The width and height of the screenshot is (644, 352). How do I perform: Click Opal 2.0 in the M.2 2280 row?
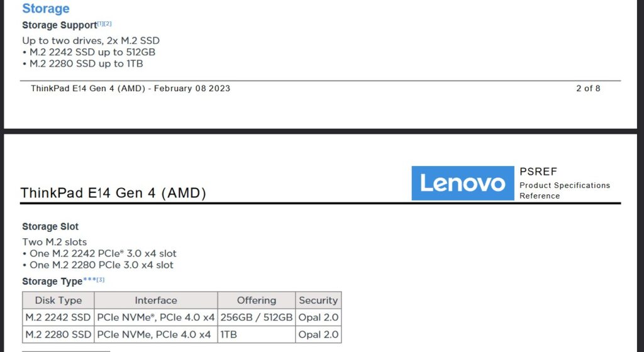point(318,334)
